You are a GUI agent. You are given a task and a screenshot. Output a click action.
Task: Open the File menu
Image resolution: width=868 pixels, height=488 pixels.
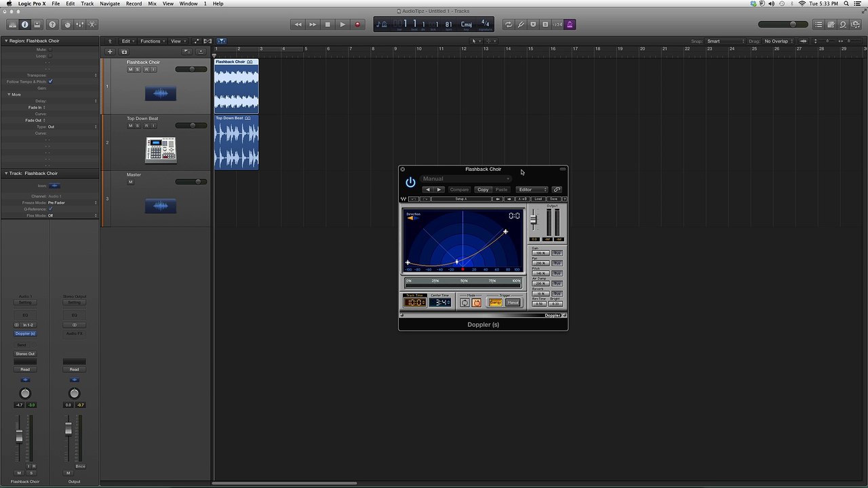[56, 3]
